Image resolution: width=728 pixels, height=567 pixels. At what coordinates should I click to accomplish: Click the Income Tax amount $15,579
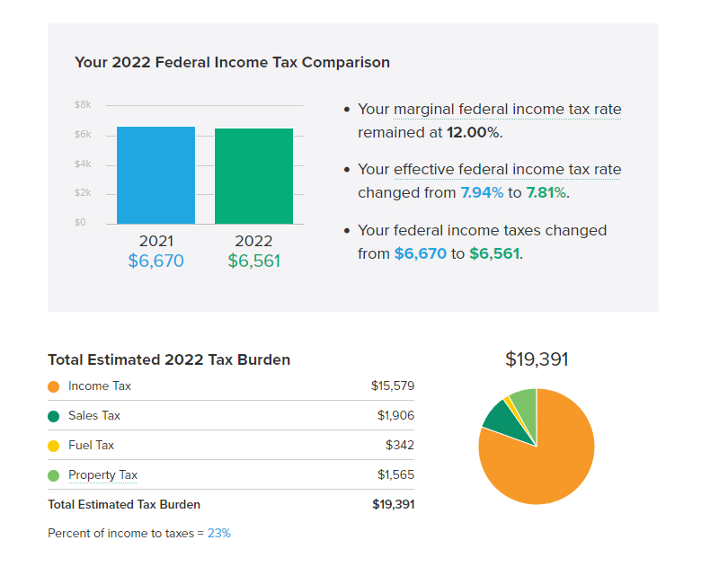click(393, 386)
